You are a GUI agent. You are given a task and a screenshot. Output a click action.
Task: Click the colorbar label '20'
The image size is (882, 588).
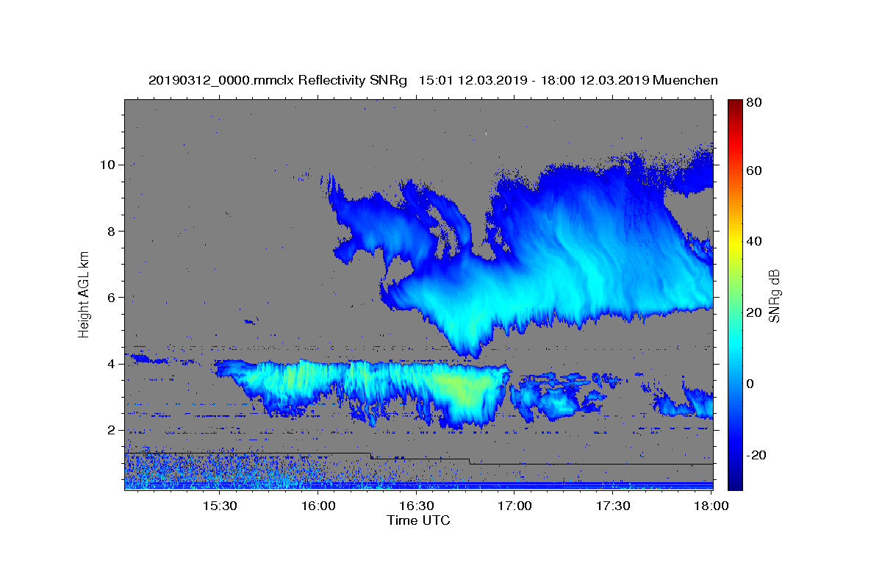coord(753,312)
